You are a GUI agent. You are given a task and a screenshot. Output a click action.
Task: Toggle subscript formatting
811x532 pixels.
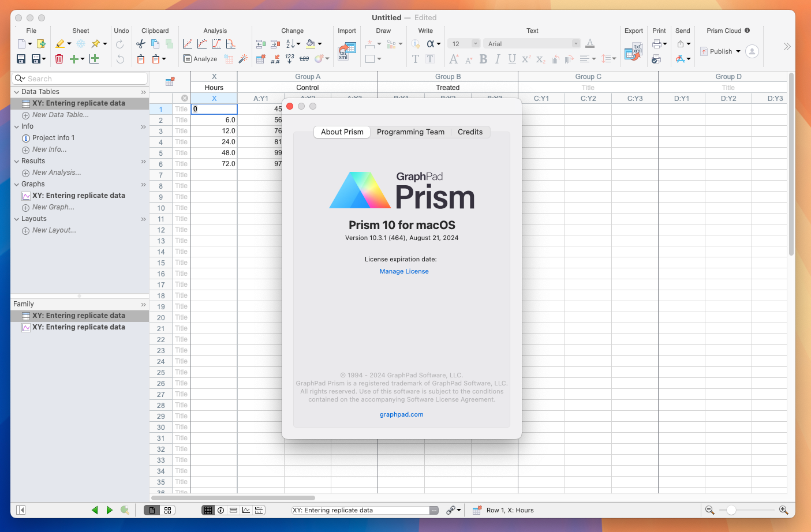coord(540,59)
